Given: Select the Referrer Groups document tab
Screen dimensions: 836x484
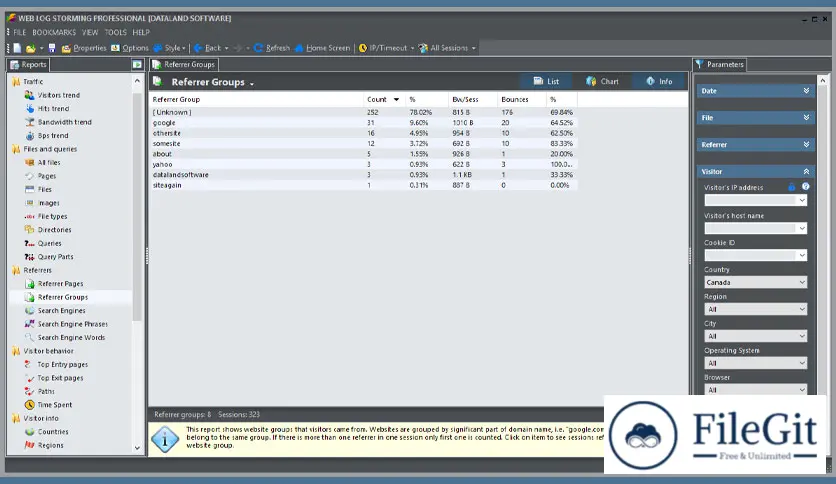Looking at the screenshot, I should [x=184, y=64].
